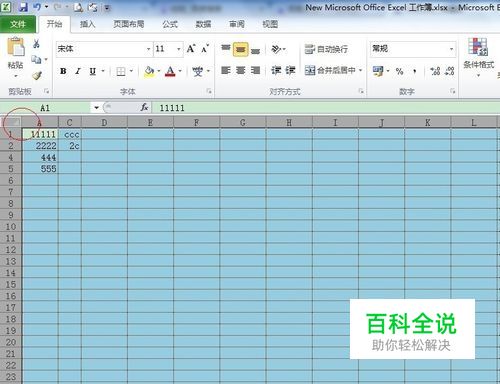This screenshot has height=384, width=500.
Task: Apply fill color with paint bucket
Action: pos(149,71)
